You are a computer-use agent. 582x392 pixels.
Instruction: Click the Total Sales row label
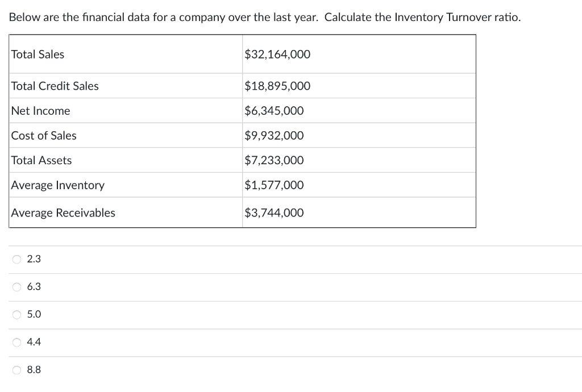[x=38, y=54]
